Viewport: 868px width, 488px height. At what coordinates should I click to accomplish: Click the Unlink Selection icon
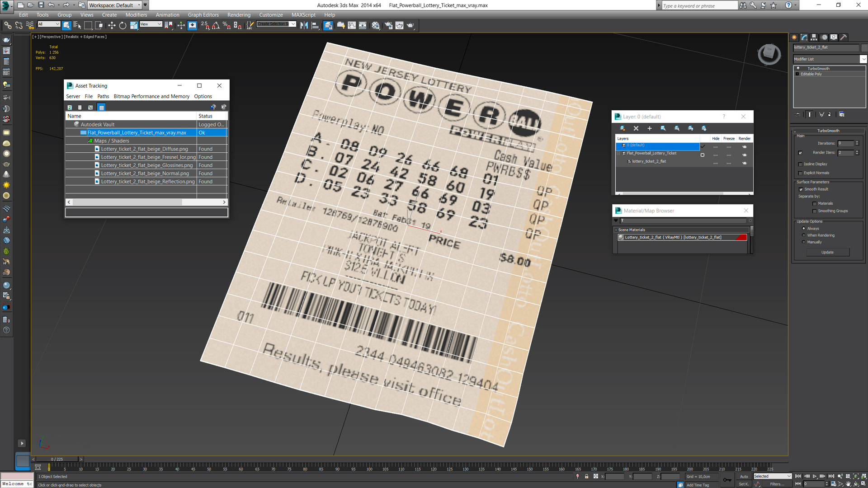(x=19, y=25)
